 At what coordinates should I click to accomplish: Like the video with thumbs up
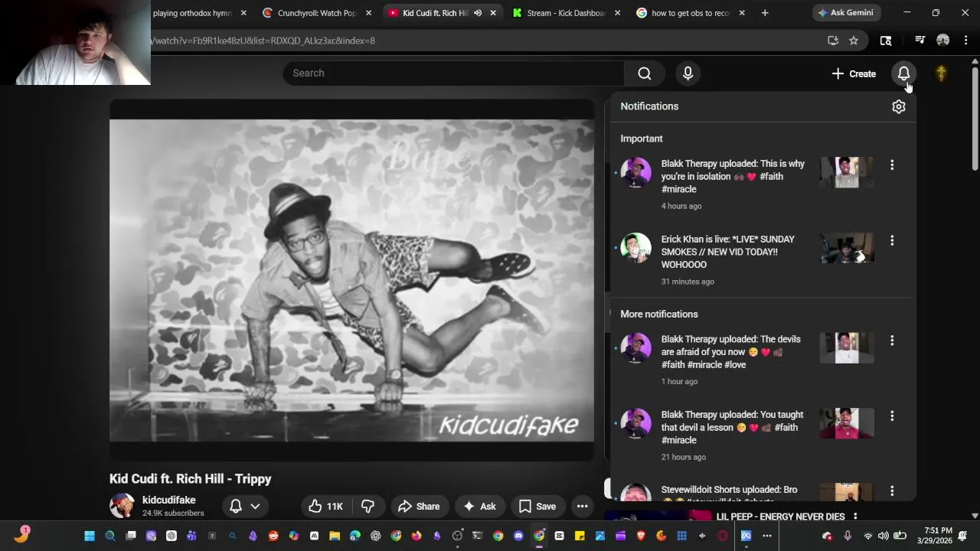coord(325,506)
